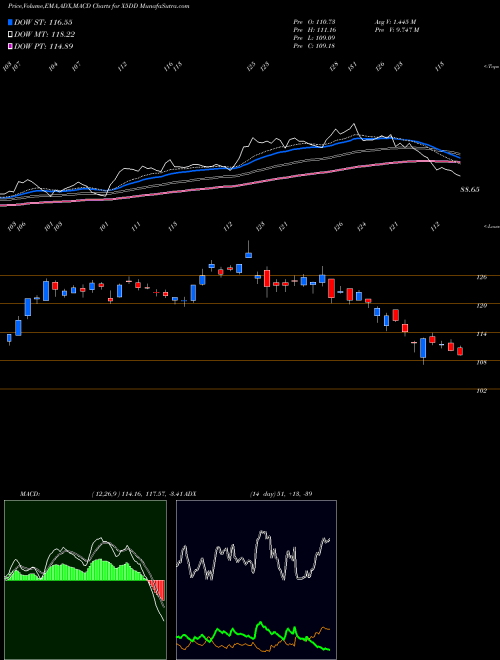The height and width of the screenshot is (660, 500).
Task: Click the 114 price axis label
Action: point(481,334)
